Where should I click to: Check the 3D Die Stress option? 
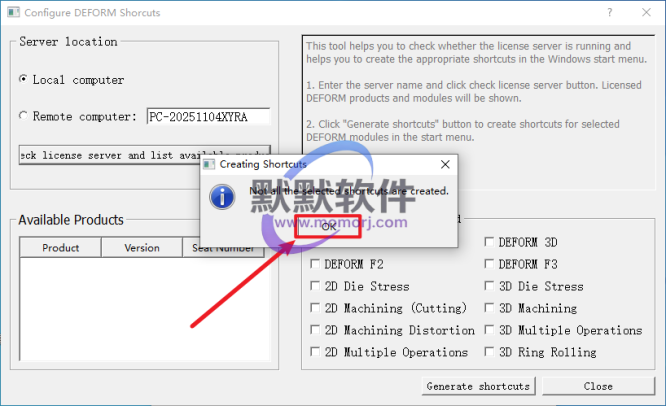(x=490, y=286)
